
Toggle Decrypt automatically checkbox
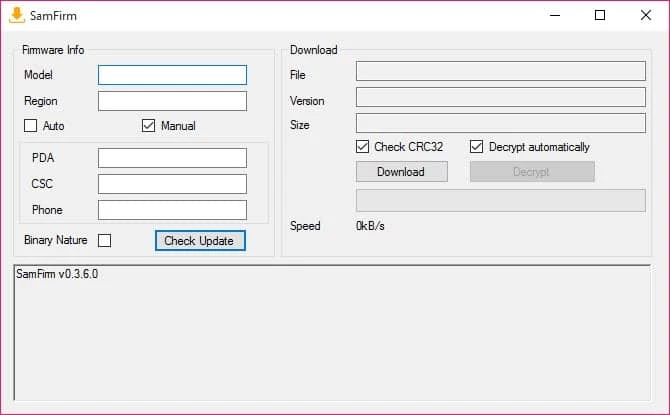coord(477,147)
